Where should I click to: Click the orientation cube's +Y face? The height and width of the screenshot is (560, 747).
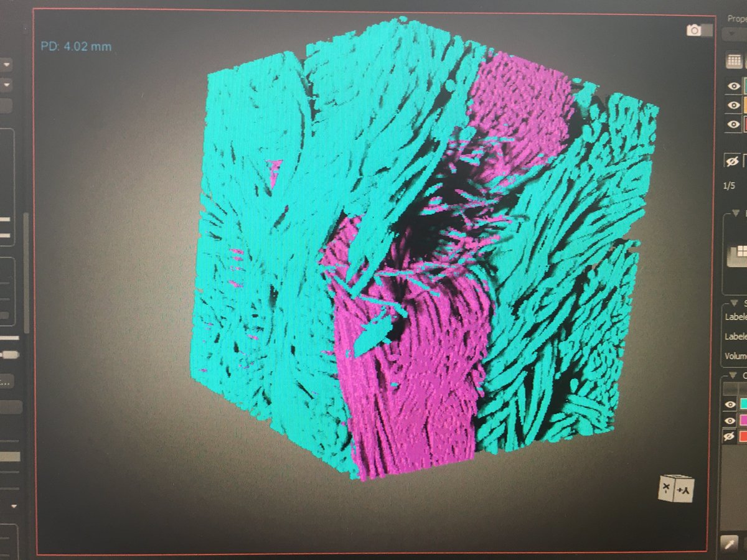tap(684, 490)
